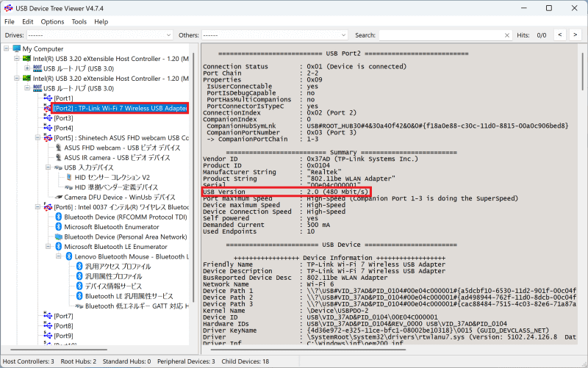Click Peripheral Devices: 3 in status bar

186,361
